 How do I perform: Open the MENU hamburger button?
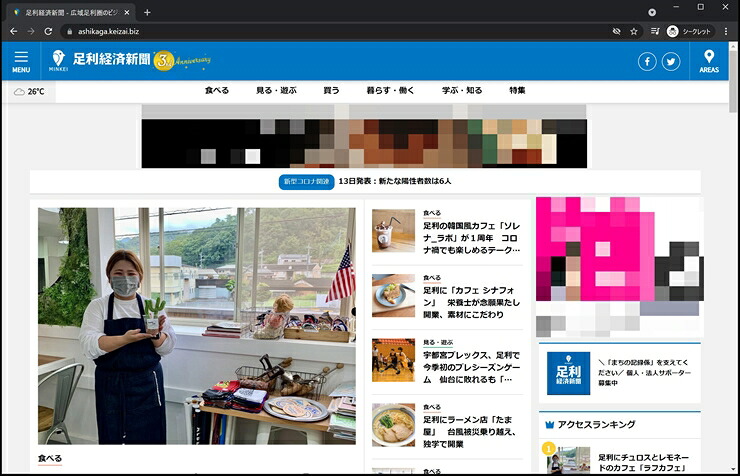(21, 61)
